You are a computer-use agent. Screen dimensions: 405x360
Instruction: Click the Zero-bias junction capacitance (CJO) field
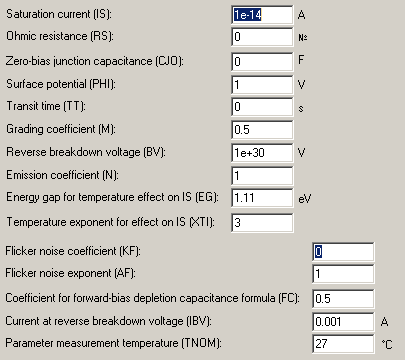pos(262,61)
